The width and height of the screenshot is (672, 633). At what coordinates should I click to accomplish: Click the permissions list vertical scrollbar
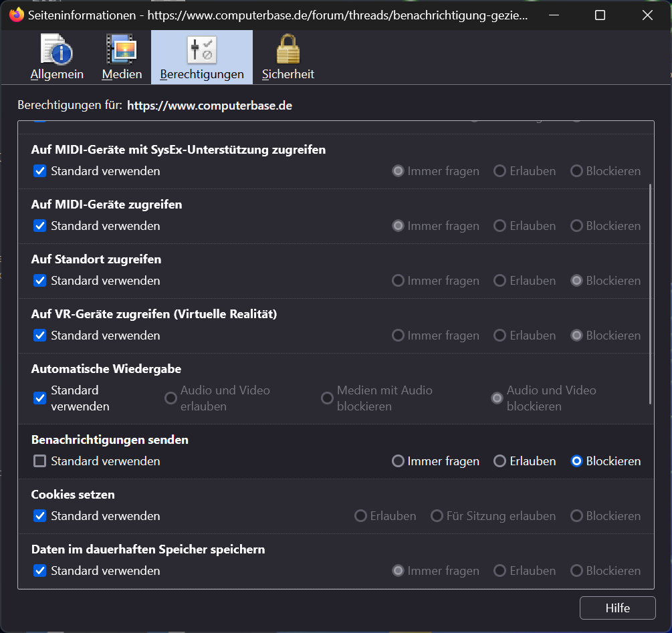click(x=650, y=294)
